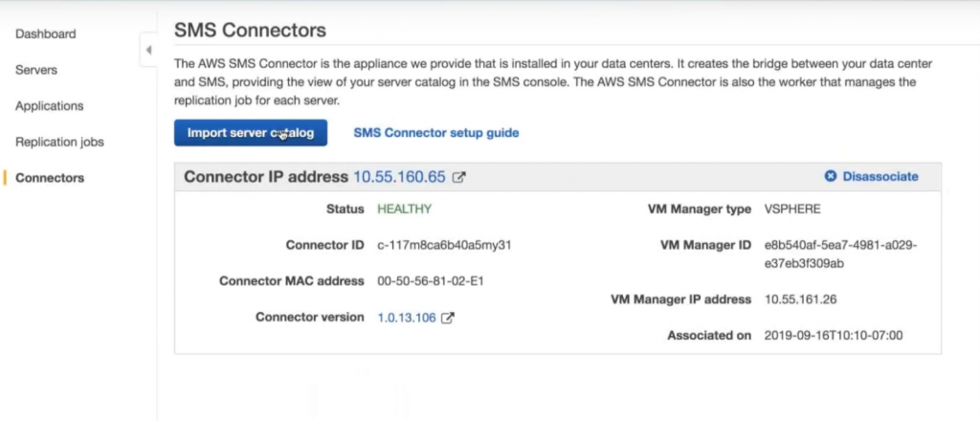Screen dimensions: 980x421
Task: Open connector version 1.0.13.106 link
Action: 406,318
